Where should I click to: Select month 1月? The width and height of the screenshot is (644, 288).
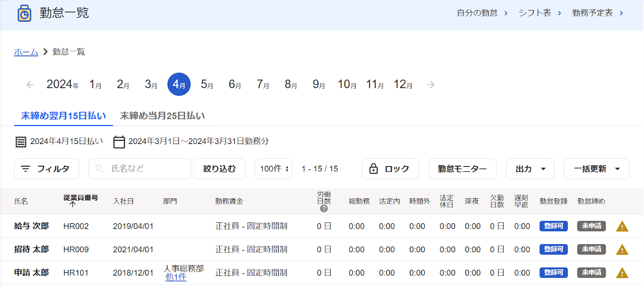click(x=95, y=84)
